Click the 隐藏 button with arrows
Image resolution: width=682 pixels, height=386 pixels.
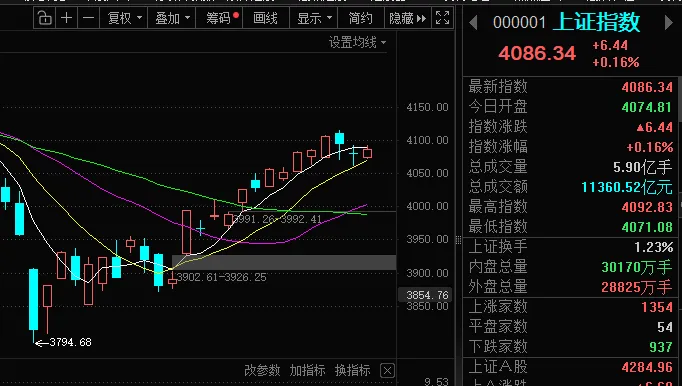tap(408, 18)
